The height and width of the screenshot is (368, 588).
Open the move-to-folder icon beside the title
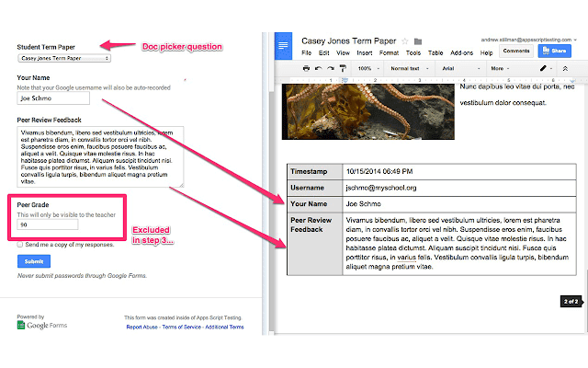418,41
